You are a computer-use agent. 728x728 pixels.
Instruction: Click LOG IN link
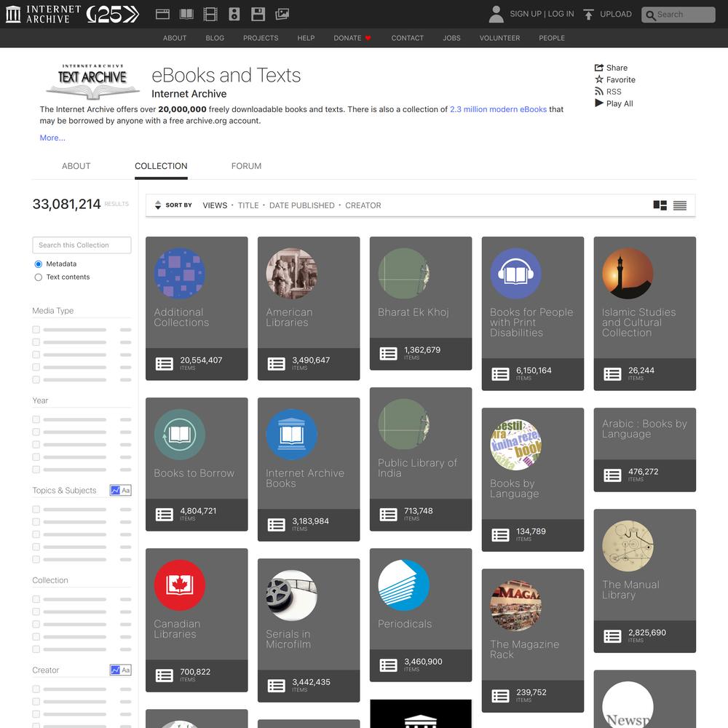point(561,14)
